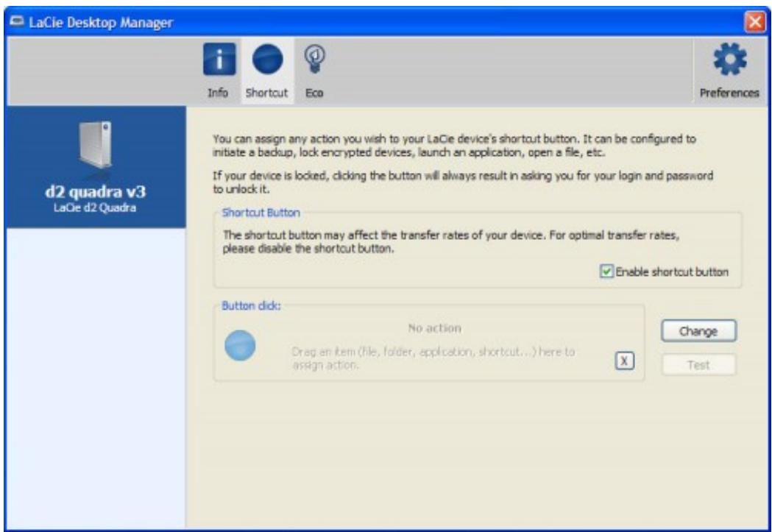Click the 'No action' label
This screenshot has width=772, height=532.
(434, 328)
